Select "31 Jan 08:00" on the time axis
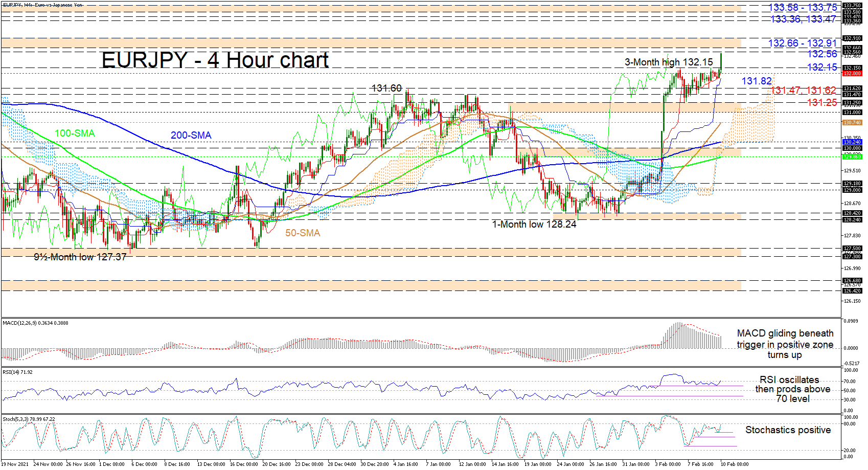868x470 pixels. pos(636,464)
